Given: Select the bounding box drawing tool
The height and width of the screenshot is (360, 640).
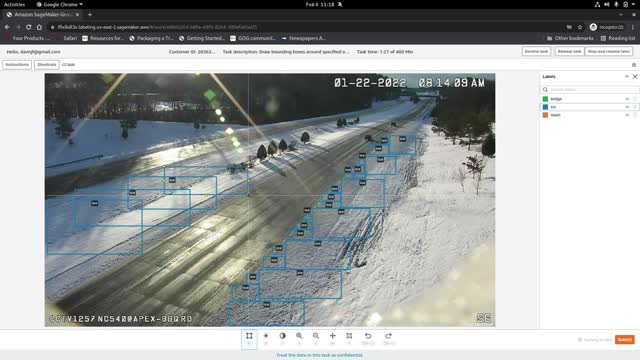Looking at the screenshot, I should [249, 336].
